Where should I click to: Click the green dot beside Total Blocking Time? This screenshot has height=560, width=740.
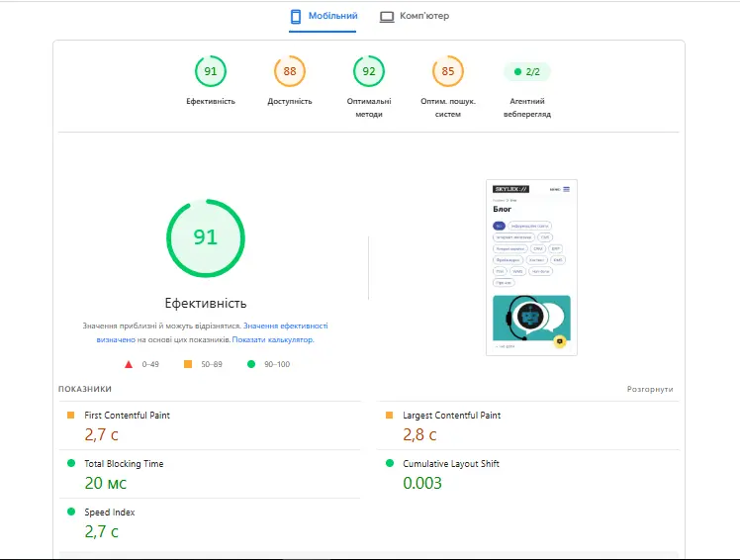[x=71, y=463]
